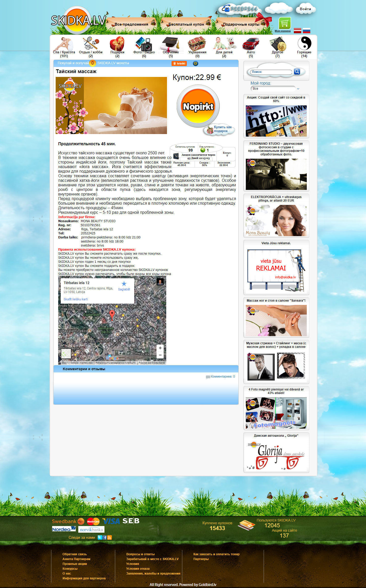Click into the Поиск search field
Image resolution: width=366 pixels, height=588 pixels.
pos(271,72)
